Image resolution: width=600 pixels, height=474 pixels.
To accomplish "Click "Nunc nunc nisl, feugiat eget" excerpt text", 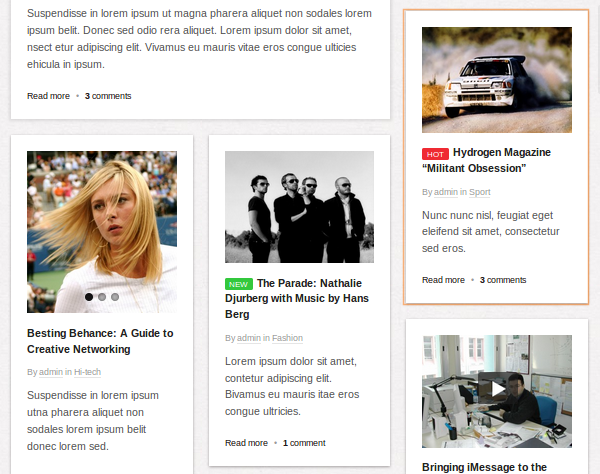I will tap(487, 215).
